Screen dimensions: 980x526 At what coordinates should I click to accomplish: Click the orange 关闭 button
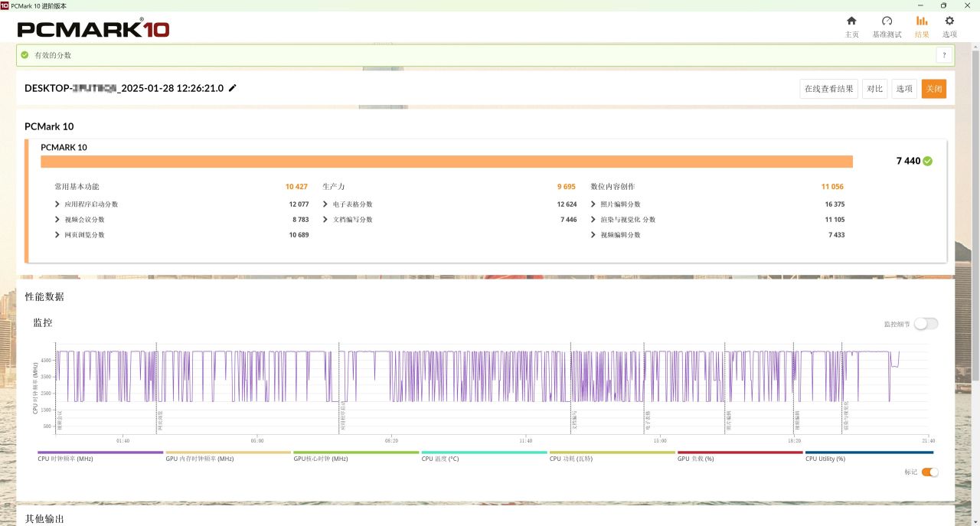tap(934, 89)
